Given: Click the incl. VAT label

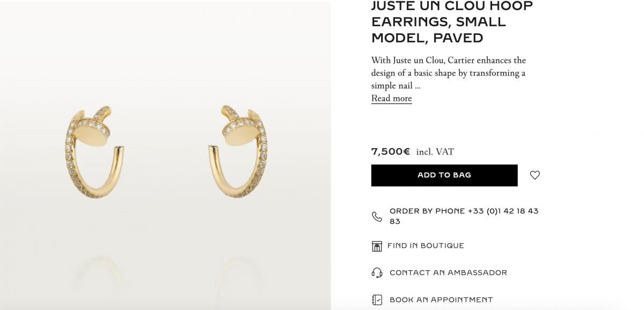Looking at the screenshot, I should (435, 152).
